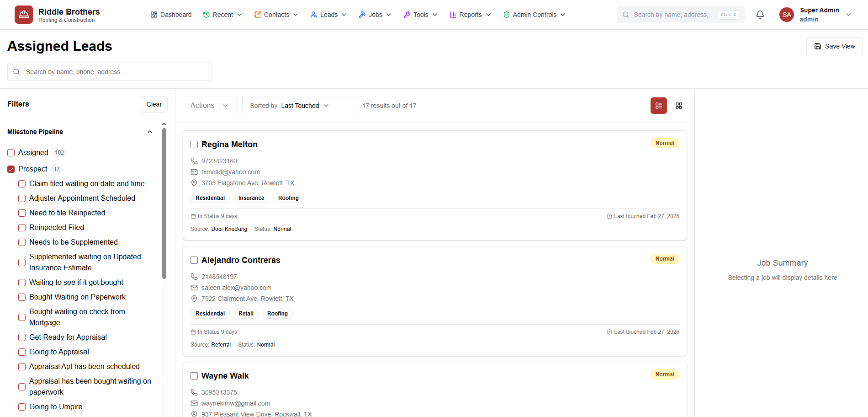Click the location pin for Alejandro Contreras's address
The image size is (868, 417).
194,299
